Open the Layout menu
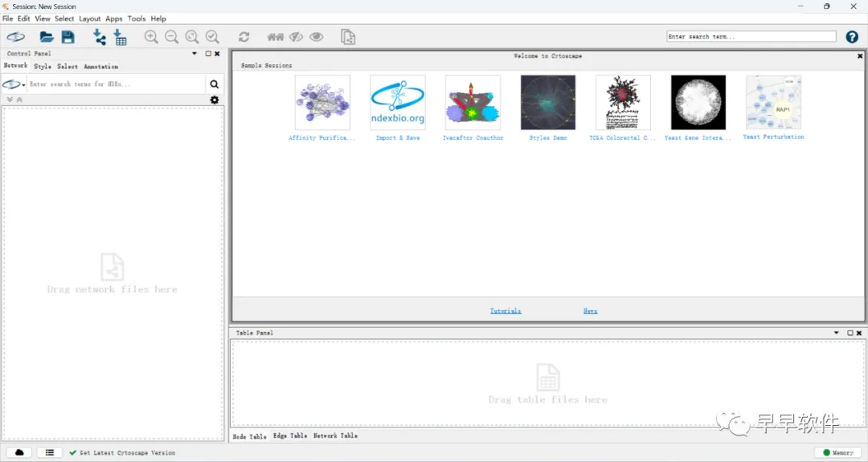This screenshot has height=462, width=868. (90, 18)
